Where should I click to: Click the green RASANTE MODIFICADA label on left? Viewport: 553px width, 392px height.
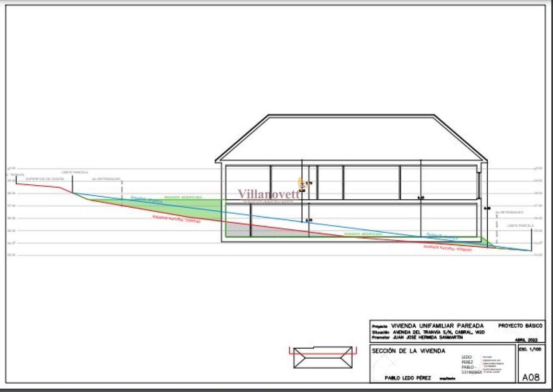[x=183, y=197]
